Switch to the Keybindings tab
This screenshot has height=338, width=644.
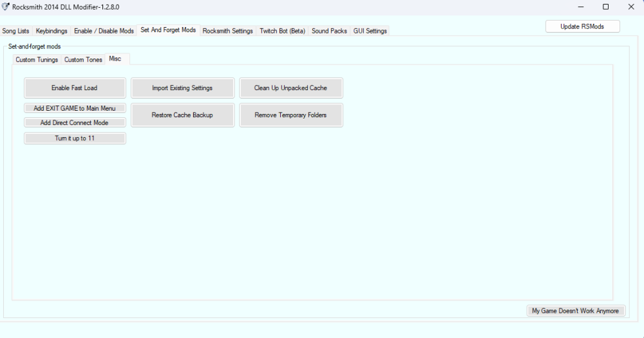[x=52, y=31]
